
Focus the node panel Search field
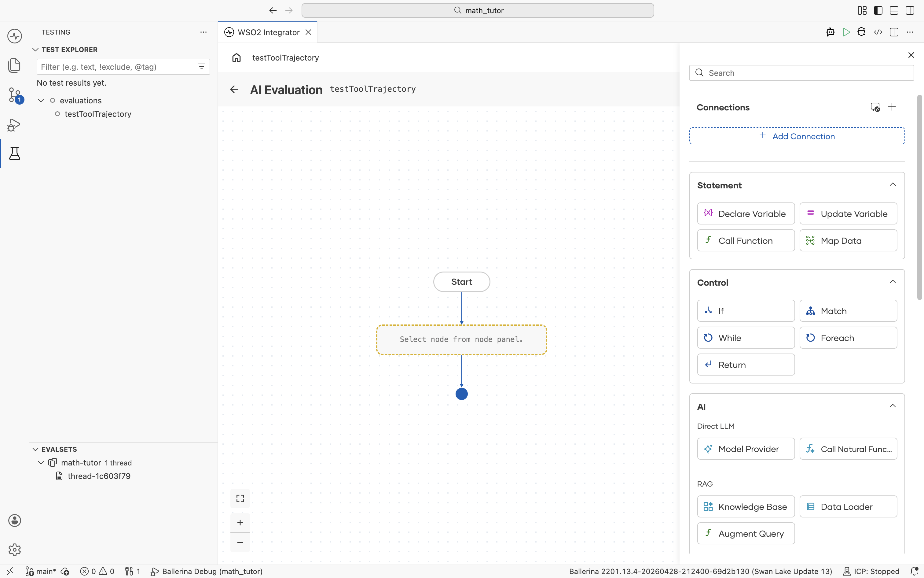pyautogui.click(x=801, y=73)
